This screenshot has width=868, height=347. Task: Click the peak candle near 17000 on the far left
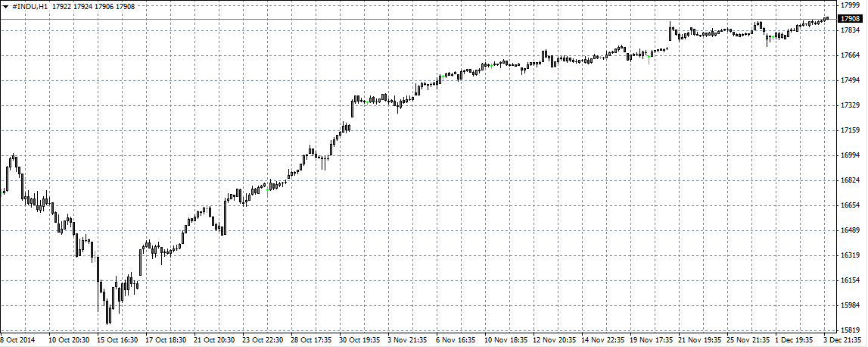tap(14, 158)
